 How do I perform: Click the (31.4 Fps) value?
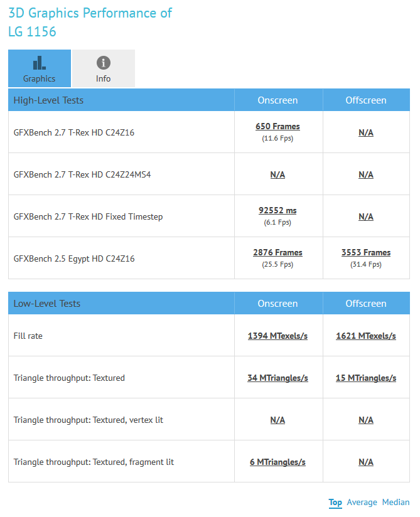pyautogui.click(x=366, y=264)
